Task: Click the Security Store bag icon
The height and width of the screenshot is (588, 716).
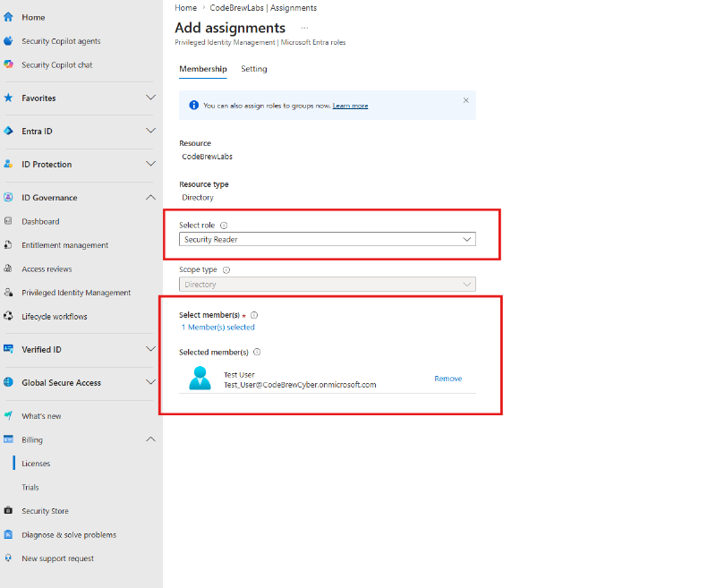Action: coord(8,510)
